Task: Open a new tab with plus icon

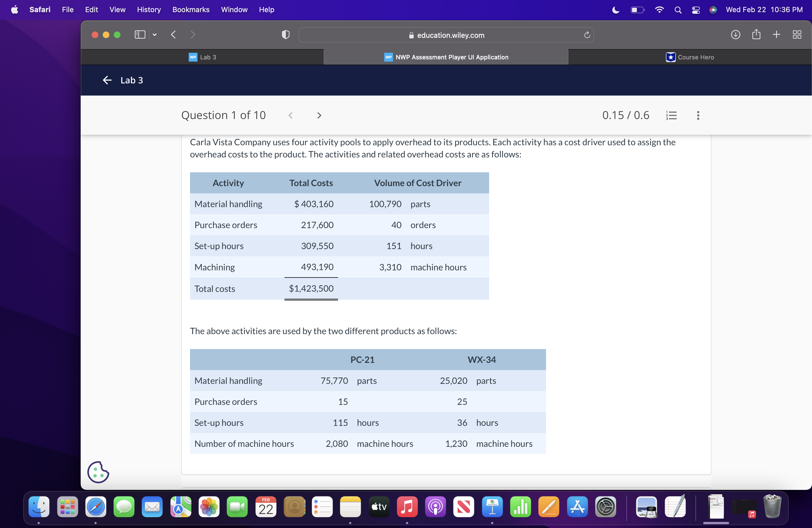Action: coord(777,35)
